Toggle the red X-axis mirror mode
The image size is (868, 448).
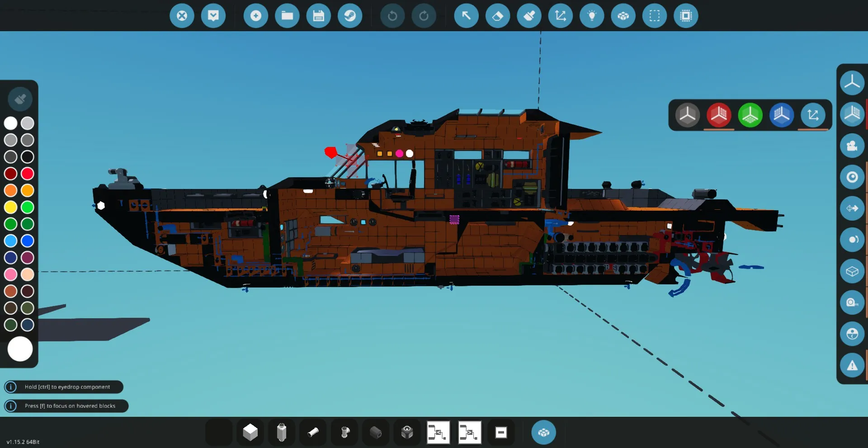(x=718, y=115)
